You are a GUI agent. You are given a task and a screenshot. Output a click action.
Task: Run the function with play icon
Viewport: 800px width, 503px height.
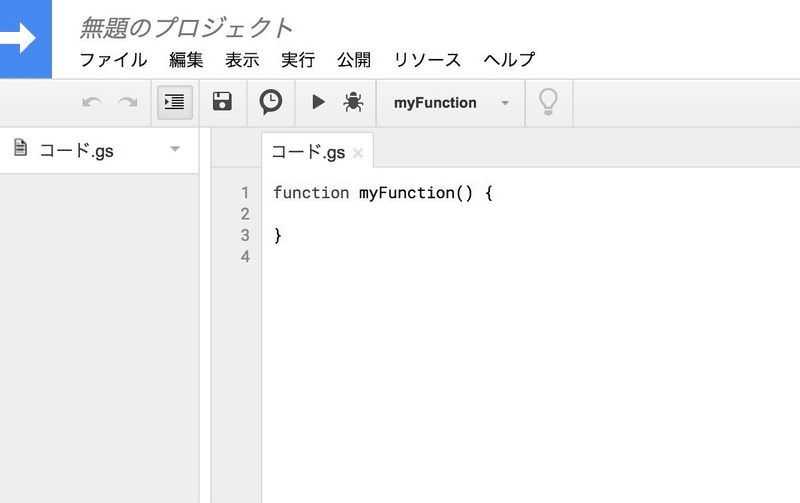click(318, 102)
